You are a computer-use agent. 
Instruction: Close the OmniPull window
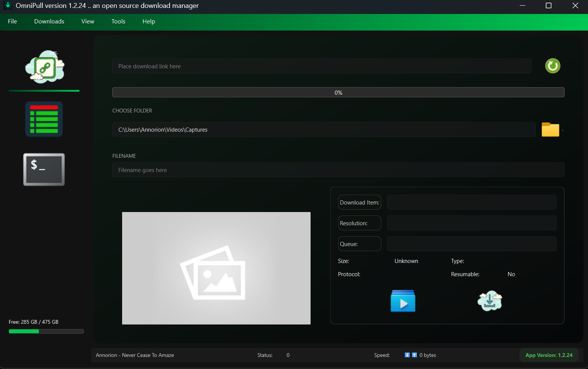[x=575, y=5]
